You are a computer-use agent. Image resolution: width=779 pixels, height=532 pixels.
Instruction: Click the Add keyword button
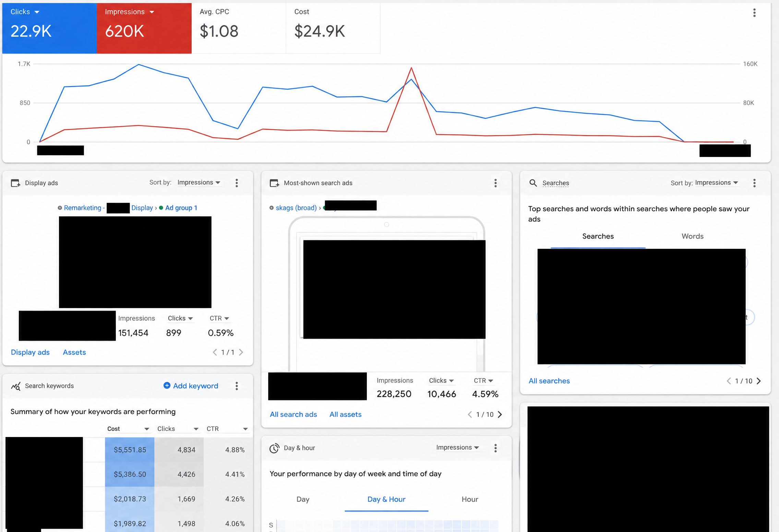point(191,386)
